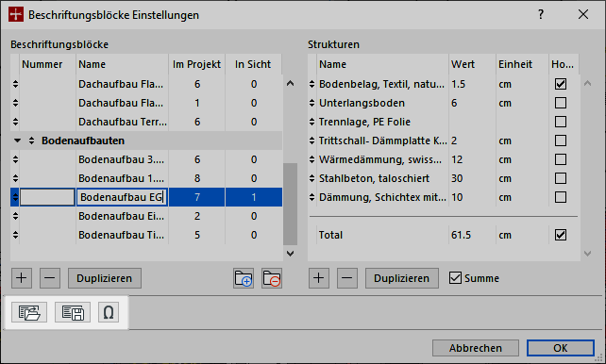Image resolution: width=606 pixels, height=364 pixels.
Task: Click the save label blocks icon
Action: 73,312
